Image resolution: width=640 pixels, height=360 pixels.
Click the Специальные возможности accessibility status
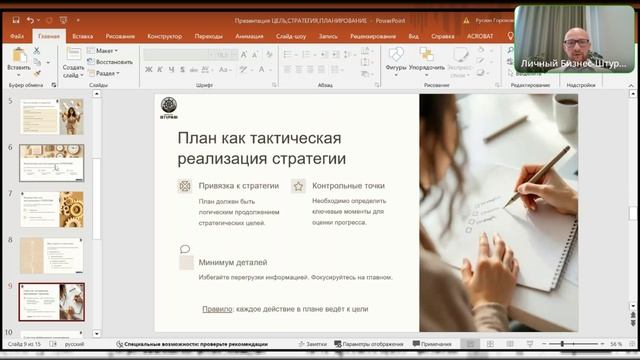(x=192, y=344)
